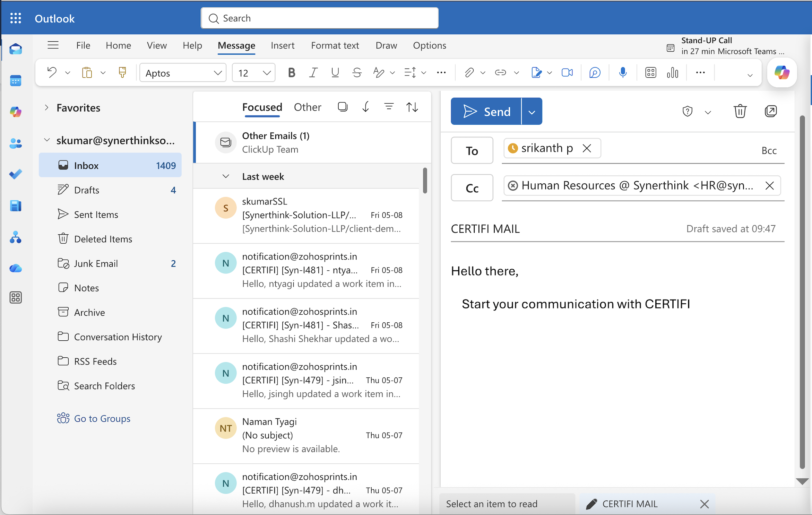Image resolution: width=812 pixels, height=515 pixels.
Task: Toggle the navigation pane hamburger
Action: point(53,45)
